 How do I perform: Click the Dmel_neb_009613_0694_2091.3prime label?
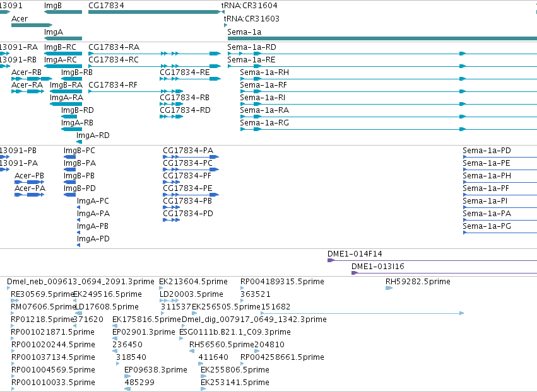click(x=81, y=282)
